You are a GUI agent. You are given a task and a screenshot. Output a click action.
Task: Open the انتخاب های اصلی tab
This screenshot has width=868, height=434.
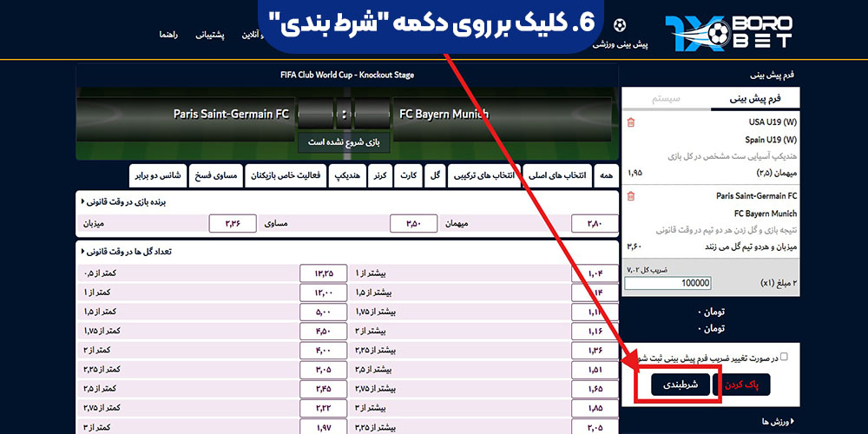pos(557,175)
